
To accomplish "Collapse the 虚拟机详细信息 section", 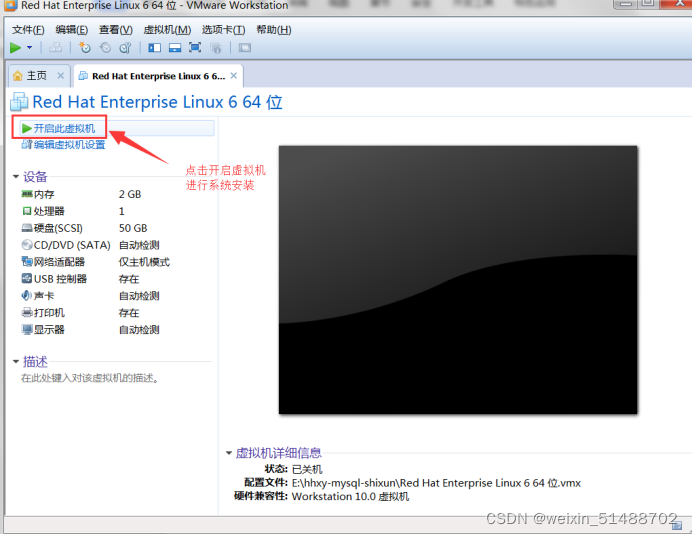I will coord(229,453).
